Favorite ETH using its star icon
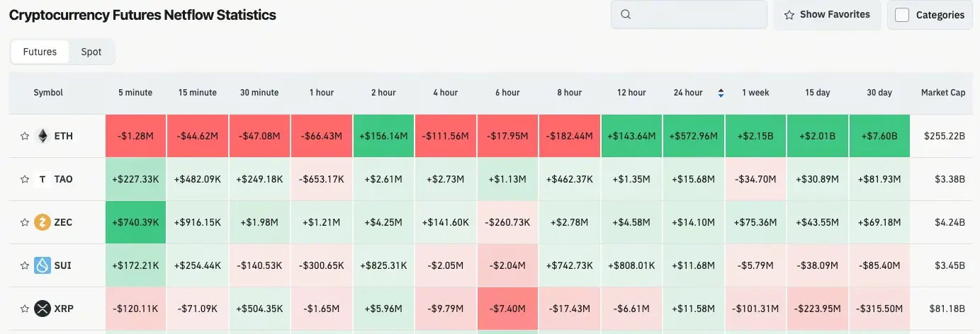 click(x=25, y=136)
